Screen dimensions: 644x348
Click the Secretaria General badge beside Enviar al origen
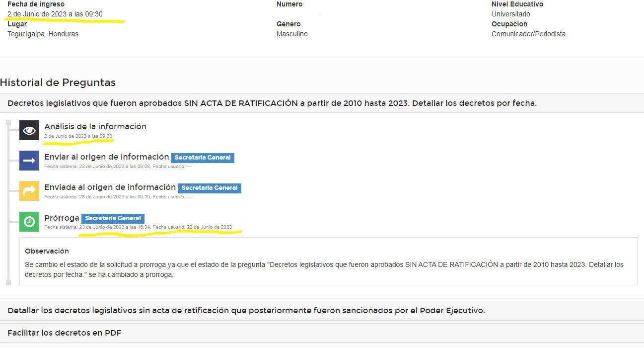tap(203, 158)
